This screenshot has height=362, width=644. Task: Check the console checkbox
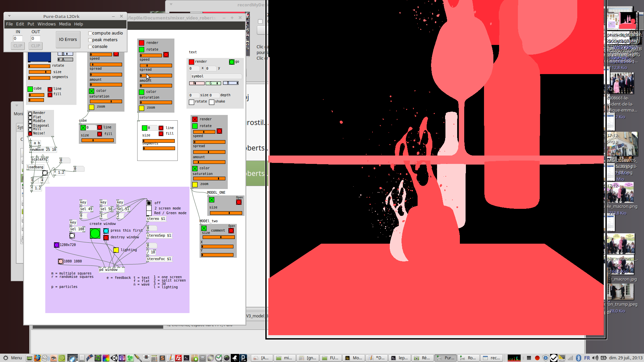coord(90,47)
